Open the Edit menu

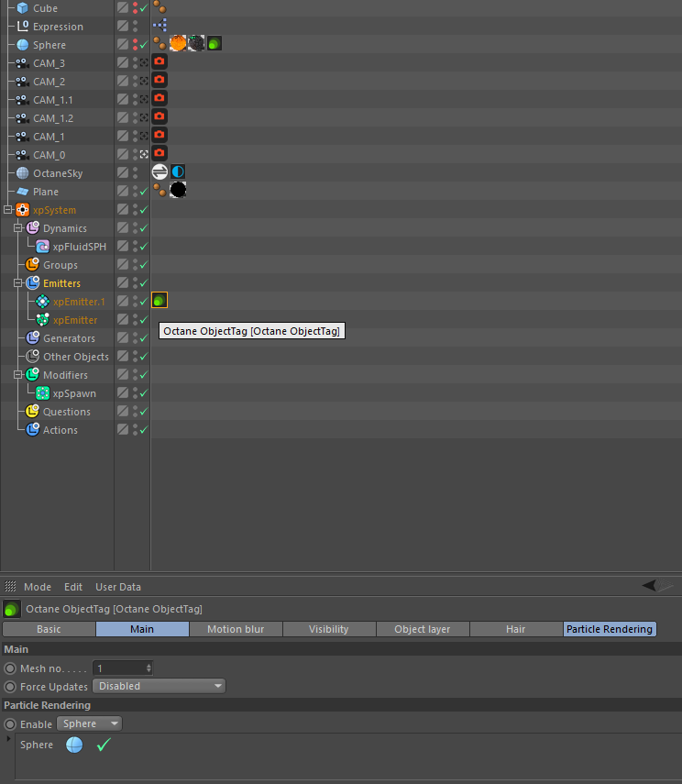73,587
